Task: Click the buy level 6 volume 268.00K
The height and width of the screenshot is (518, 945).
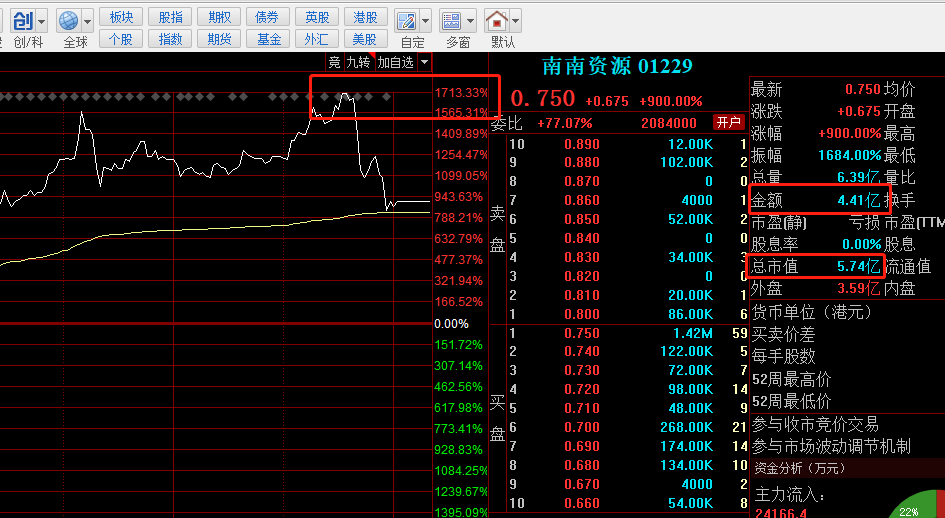Action: click(x=687, y=428)
